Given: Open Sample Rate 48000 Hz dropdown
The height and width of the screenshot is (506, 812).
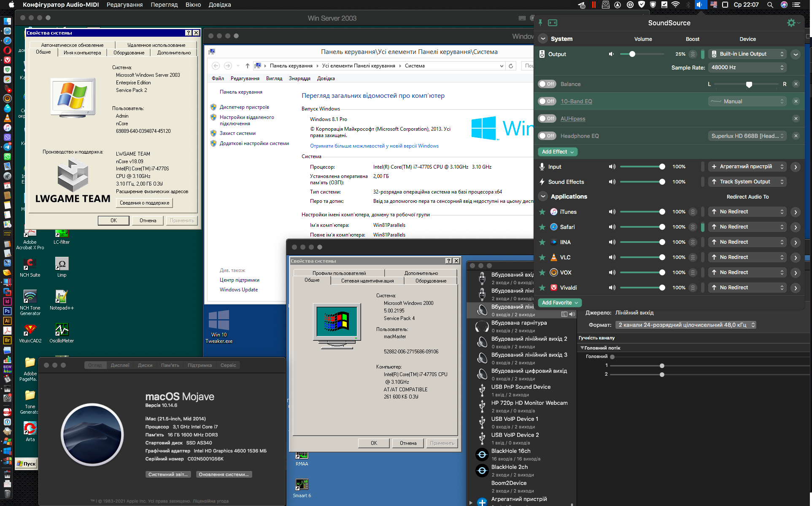Looking at the screenshot, I should click(747, 67).
